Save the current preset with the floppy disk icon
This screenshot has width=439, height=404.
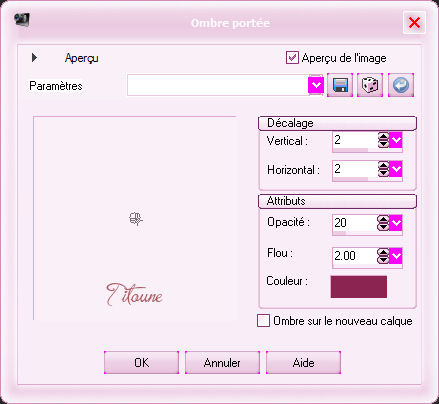(x=340, y=85)
